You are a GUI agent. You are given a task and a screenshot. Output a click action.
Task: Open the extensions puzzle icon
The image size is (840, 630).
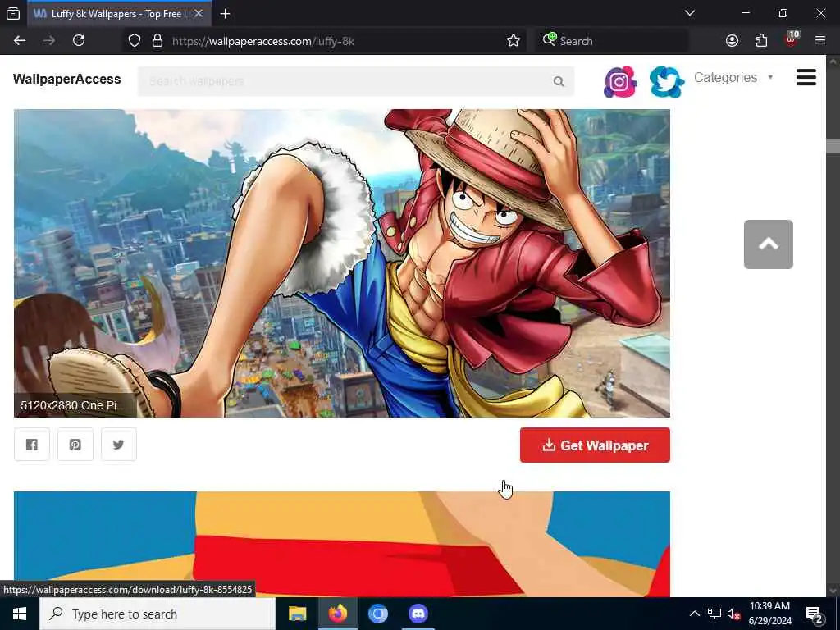coord(761,41)
